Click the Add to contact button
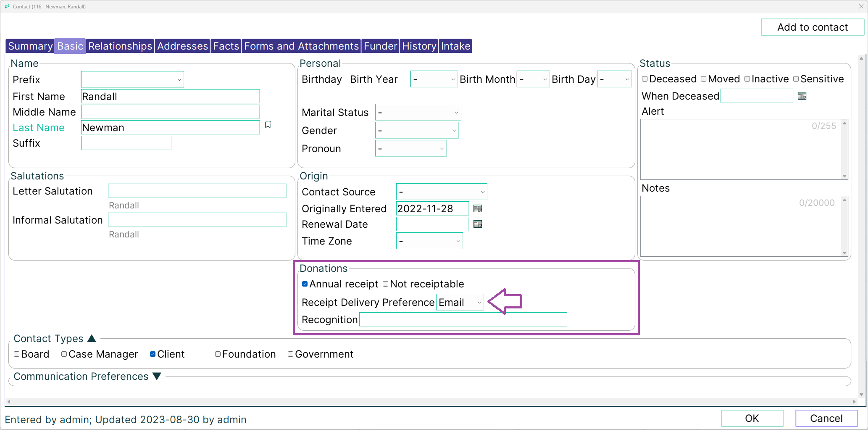Viewport: 868px width, 445px height. (812, 27)
